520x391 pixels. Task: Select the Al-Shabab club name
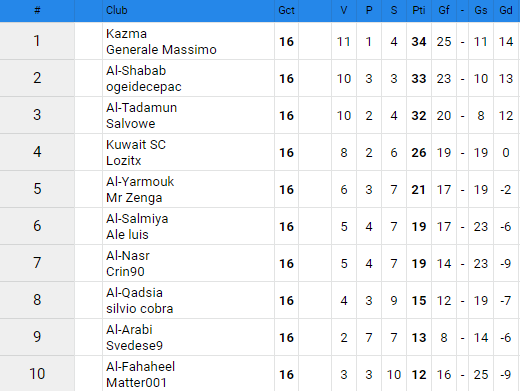[x=136, y=71]
